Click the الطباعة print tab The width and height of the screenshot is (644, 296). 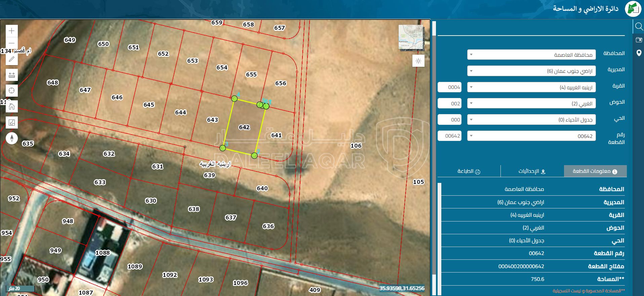469,171
